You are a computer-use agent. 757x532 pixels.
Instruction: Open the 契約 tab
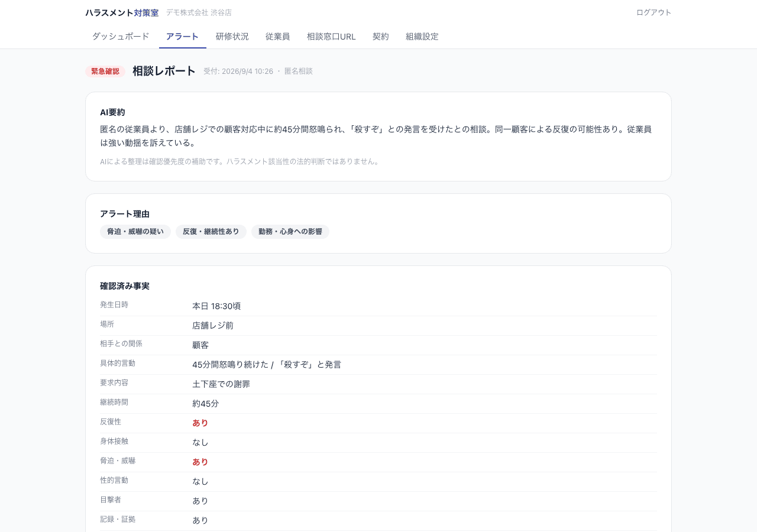(380, 37)
